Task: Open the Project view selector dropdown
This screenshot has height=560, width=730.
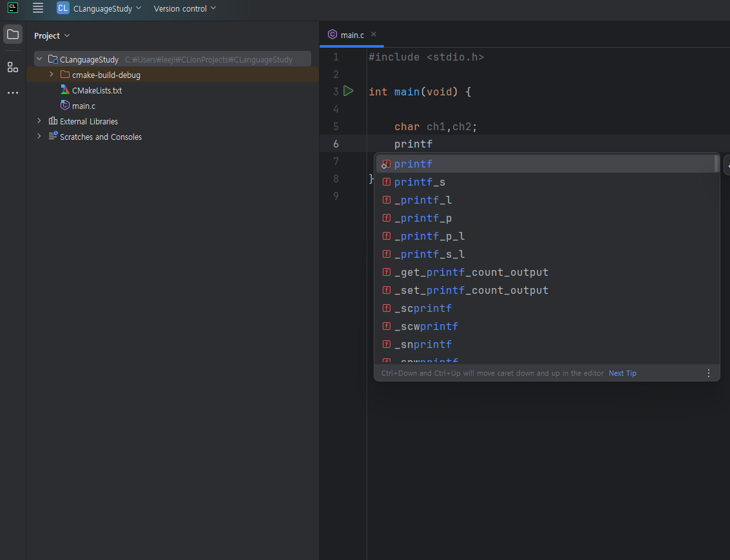Action: (52, 35)
